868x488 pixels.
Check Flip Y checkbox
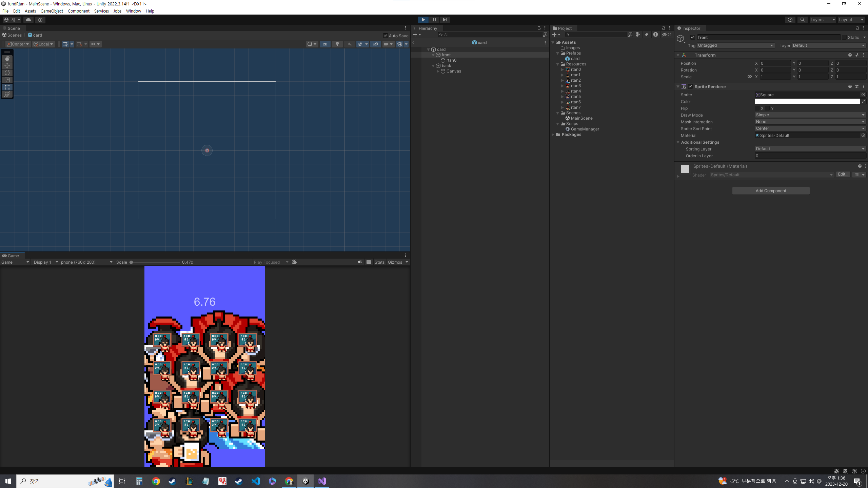pos(767,108)
